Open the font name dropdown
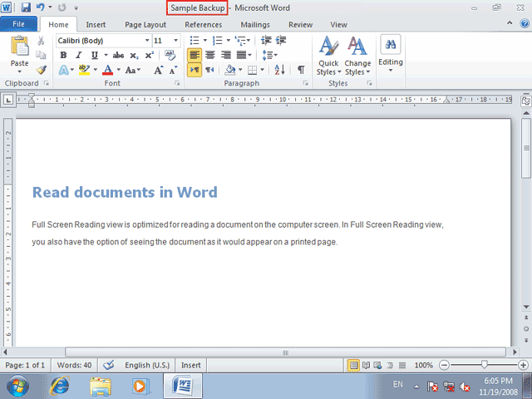Screen dimensions: 532x399 (147, 41)
